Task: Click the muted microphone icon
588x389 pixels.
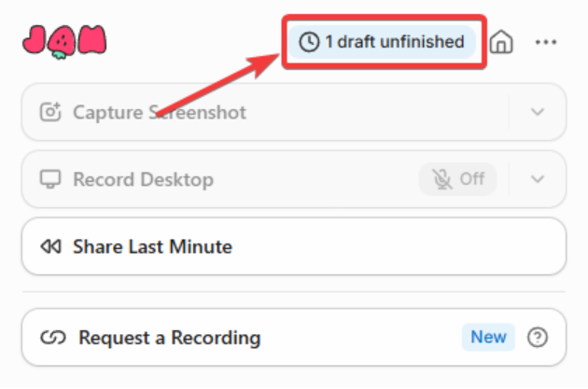Action: [441, 179]
